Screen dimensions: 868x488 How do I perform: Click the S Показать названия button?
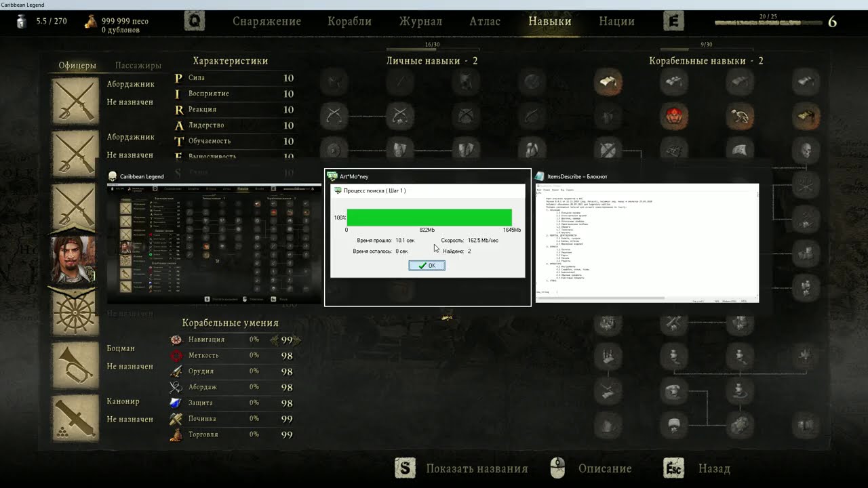[462, 468]
